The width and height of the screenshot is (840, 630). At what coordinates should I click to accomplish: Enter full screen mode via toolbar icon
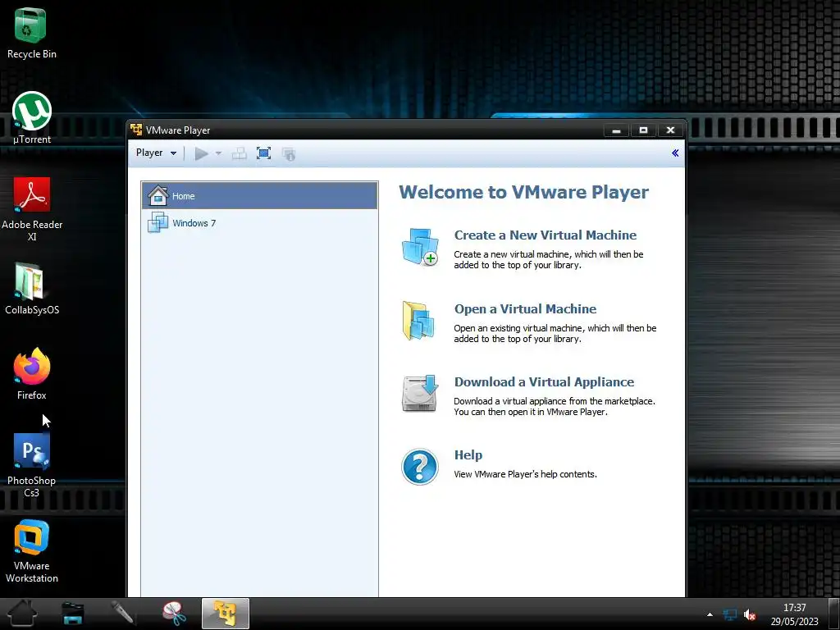pyautogui.click(x=263, y=153)
